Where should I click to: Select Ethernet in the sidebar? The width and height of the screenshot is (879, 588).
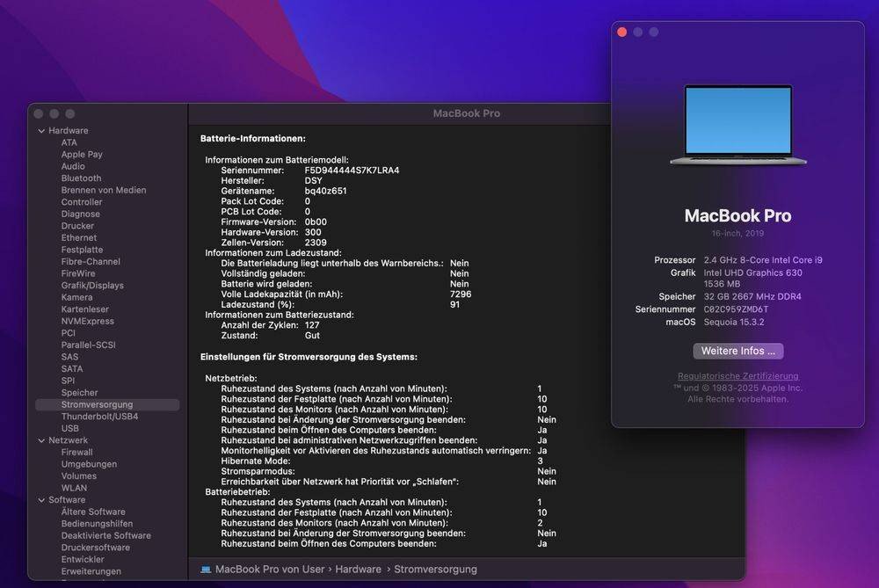pos(79,237)
